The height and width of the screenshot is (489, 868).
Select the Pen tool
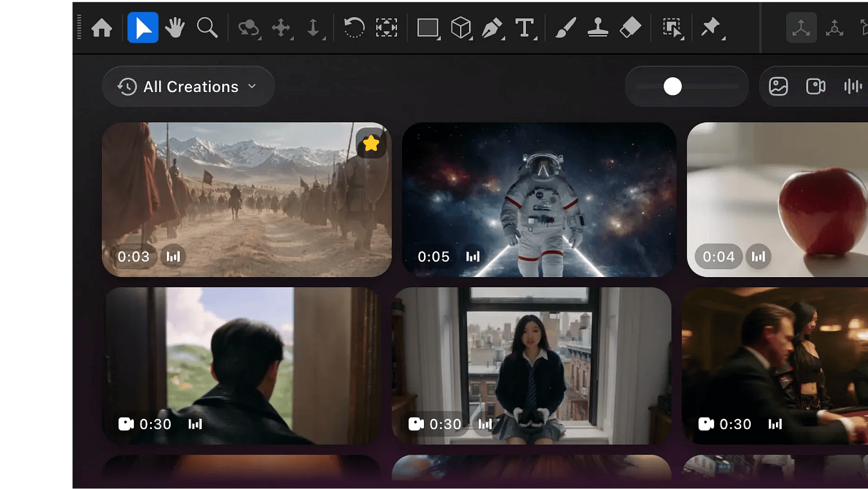[492, 28]
